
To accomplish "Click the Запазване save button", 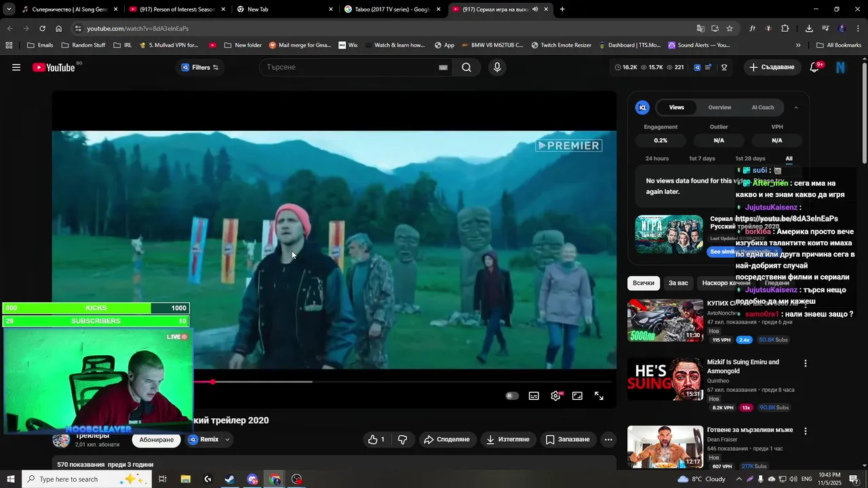I will click(568, 439).
